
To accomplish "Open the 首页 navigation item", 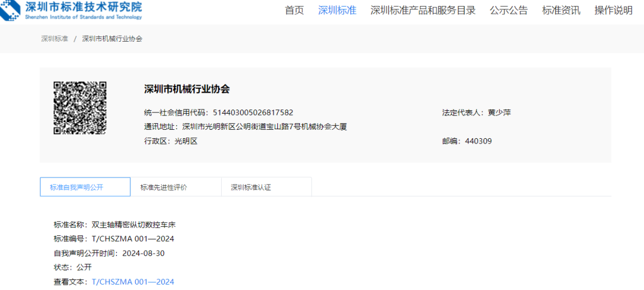I will [295, 11].
